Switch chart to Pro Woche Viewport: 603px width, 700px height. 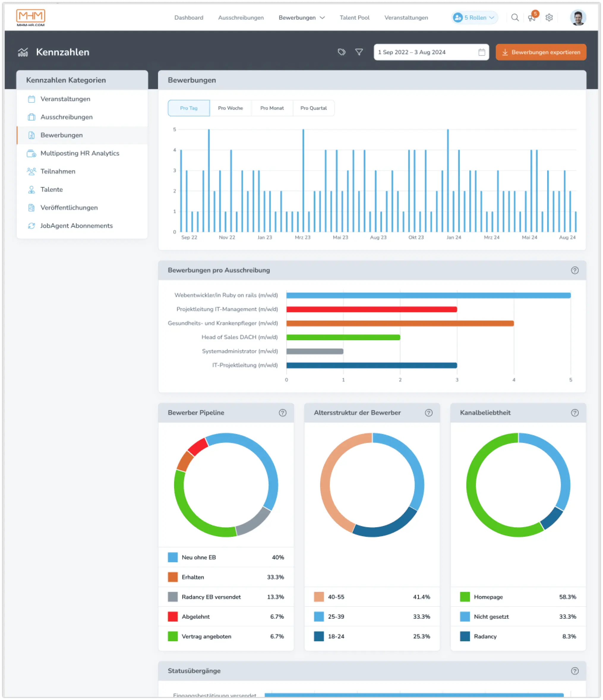click(231, 108)
